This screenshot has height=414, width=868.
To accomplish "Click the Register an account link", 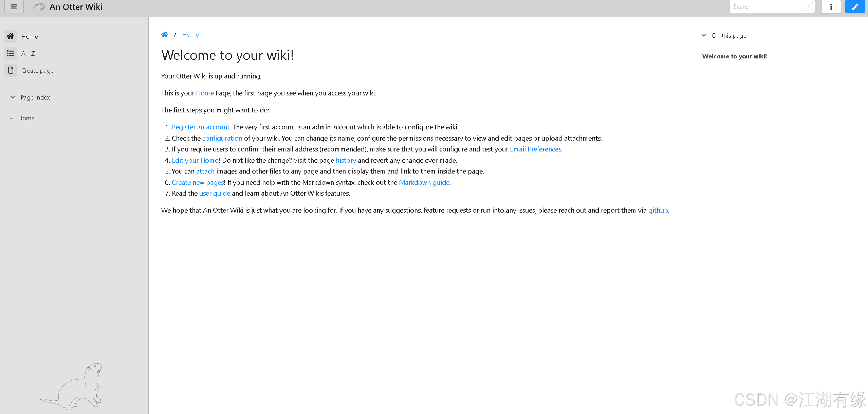I will click(x=200, y=127).
